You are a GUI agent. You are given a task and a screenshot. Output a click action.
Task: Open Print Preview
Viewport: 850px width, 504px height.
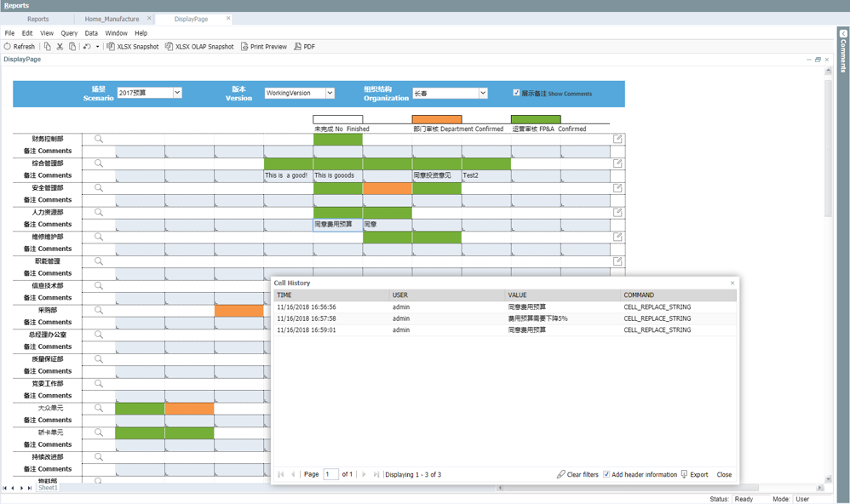point(264,47)
